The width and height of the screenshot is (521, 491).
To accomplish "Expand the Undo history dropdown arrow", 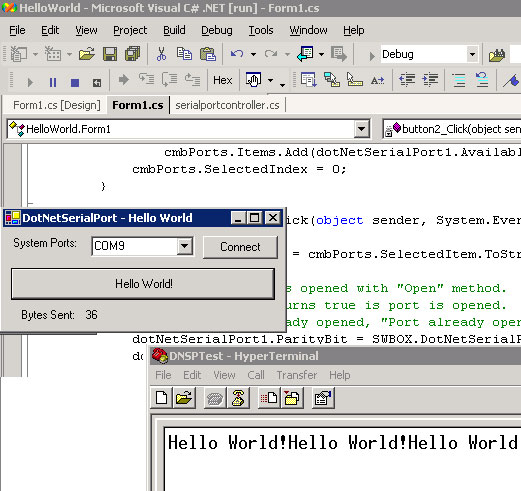I will (253, 54).
